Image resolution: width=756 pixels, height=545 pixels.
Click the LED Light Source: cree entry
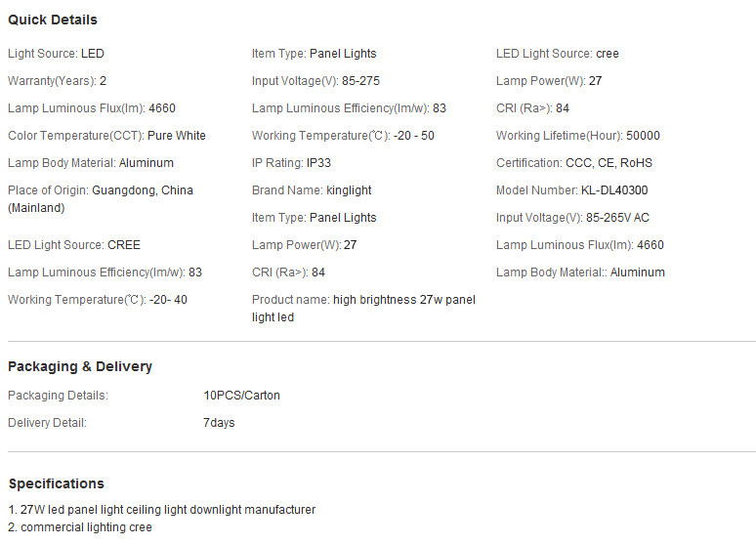tap(558, 54)
